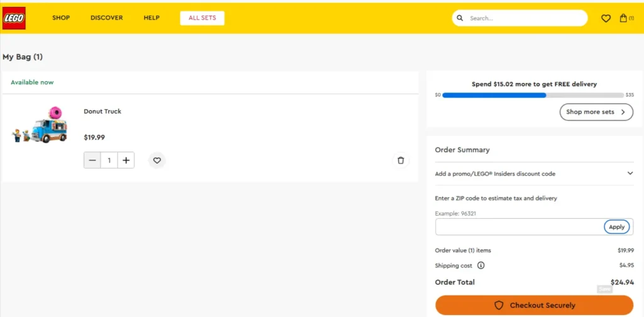The width and height of the screenshot is (644, 317).
Task: Click the 'Order Summary' heading
Action: (462, 150)
